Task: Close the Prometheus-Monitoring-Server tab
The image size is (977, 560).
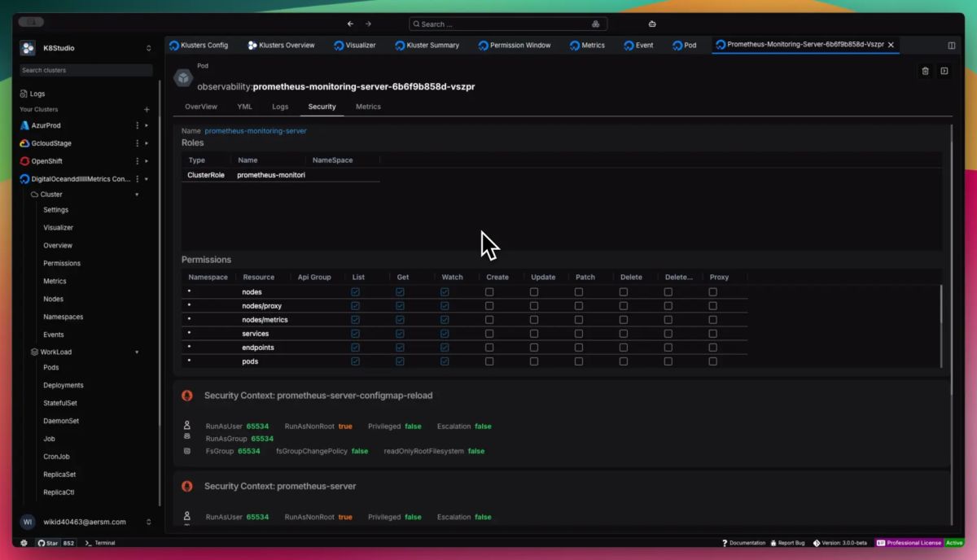Action: tap(891, 46)
